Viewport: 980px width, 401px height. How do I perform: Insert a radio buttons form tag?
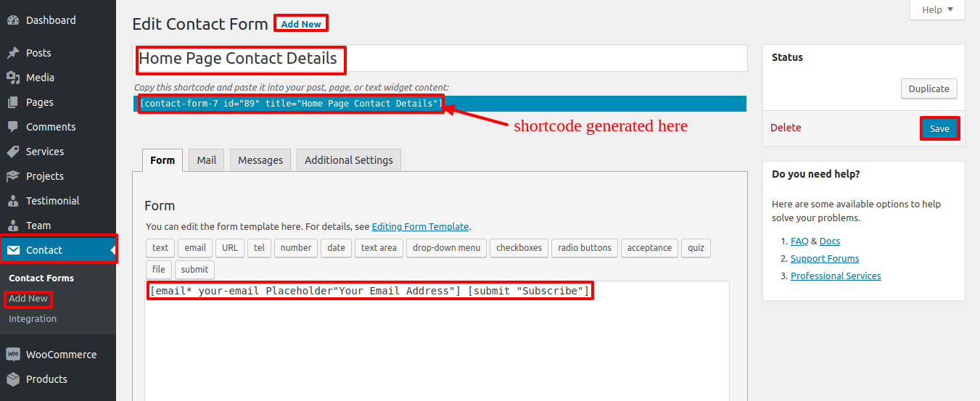585,248
